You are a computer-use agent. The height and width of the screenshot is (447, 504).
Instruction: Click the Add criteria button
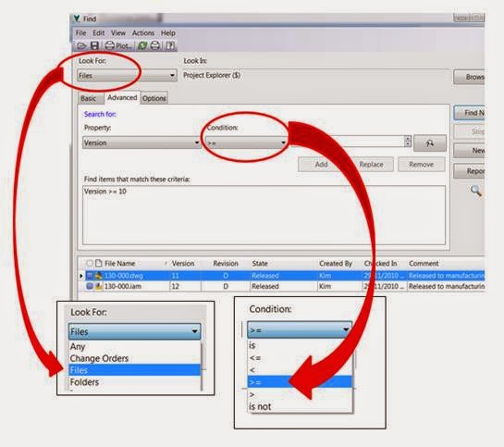pos(321,165)
